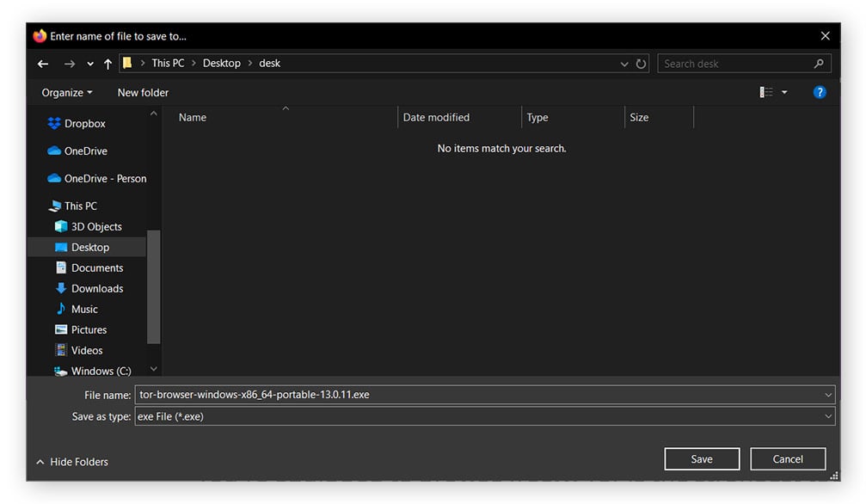Select Dropbox in the navigation pane
Image resolution: width=866 pixels, height=504 pixels.
(x=84, y=124)
